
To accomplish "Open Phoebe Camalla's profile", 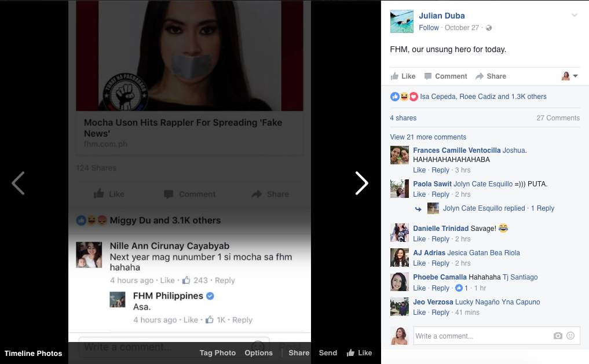I will pos(440,277).
